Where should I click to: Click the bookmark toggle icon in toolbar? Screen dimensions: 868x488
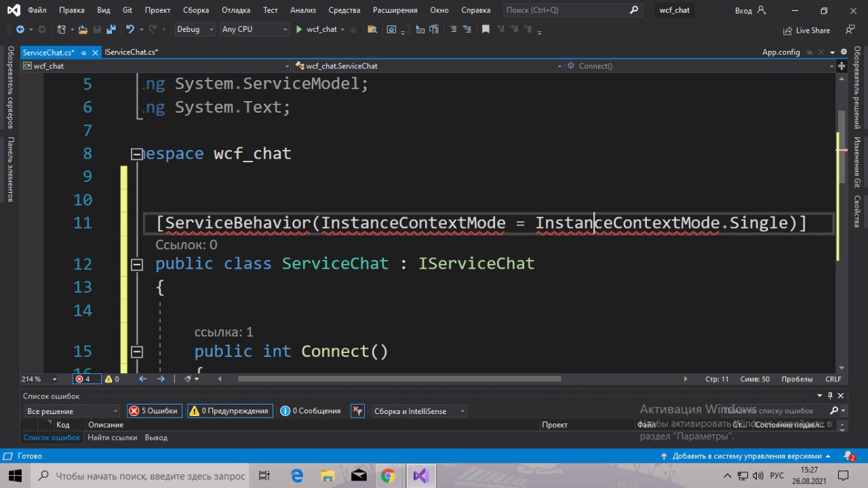click(x=486, y=29)
